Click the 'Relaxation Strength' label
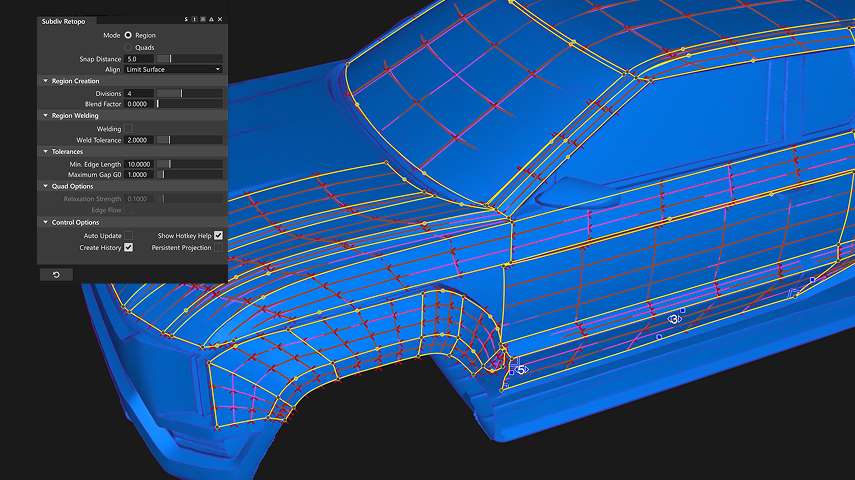The width and height of the screenshot is (855, 480). (x=92, y=199)
